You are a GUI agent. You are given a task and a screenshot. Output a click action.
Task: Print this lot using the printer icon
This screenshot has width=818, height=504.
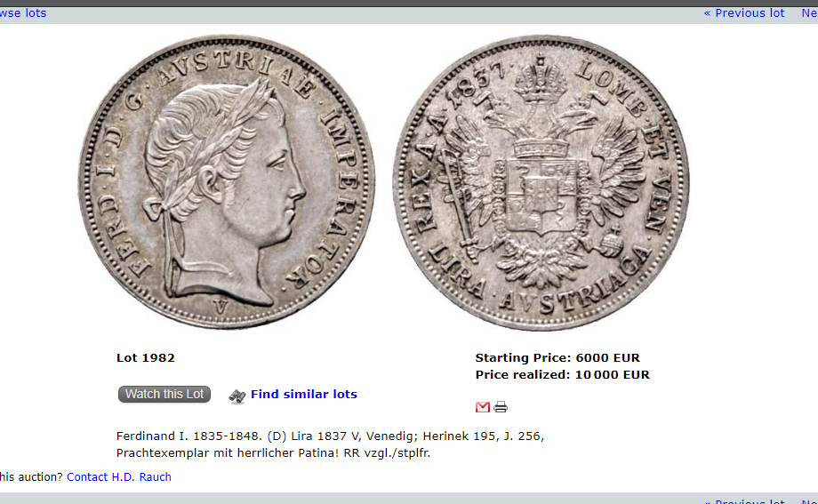pos(501,407)
